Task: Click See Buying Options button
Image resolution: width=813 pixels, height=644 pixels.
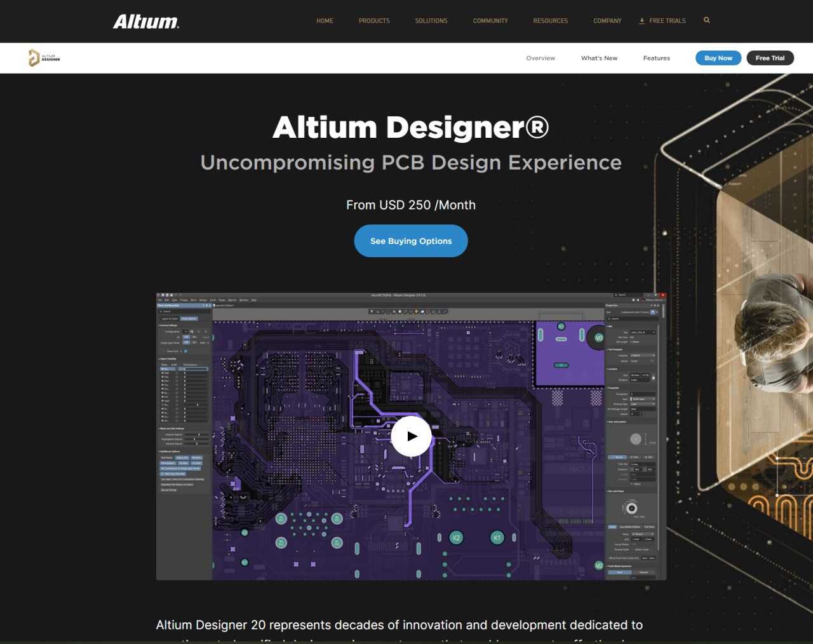Action: tap(411, 241)
